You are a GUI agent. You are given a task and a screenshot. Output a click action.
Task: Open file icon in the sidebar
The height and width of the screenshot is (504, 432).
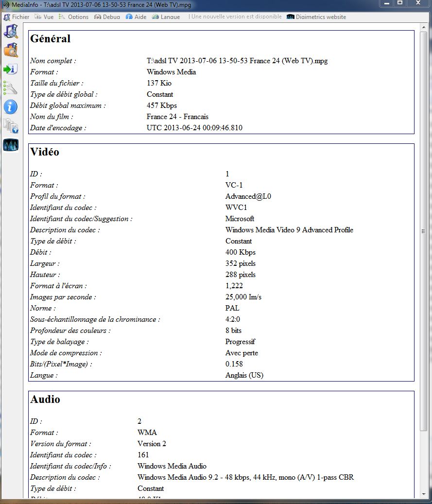pos(11,31)
